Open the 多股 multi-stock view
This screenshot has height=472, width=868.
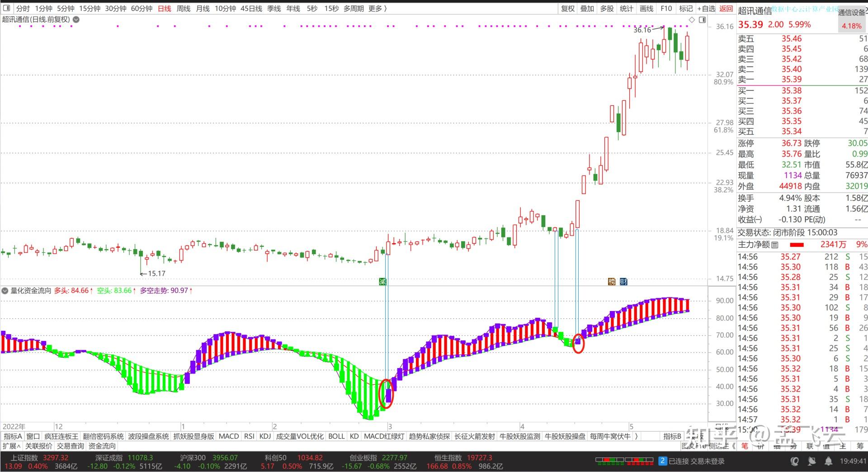click(607, 9)
